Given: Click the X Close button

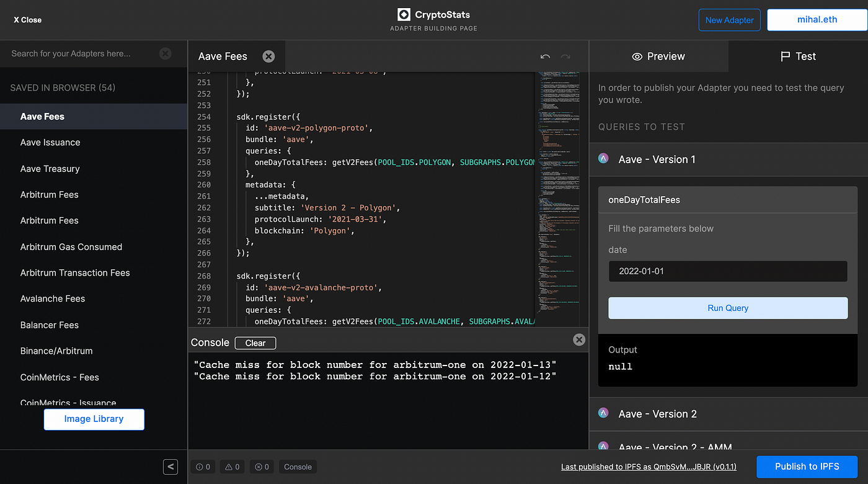Looking at the screenshot, I should tap(28, 20).
